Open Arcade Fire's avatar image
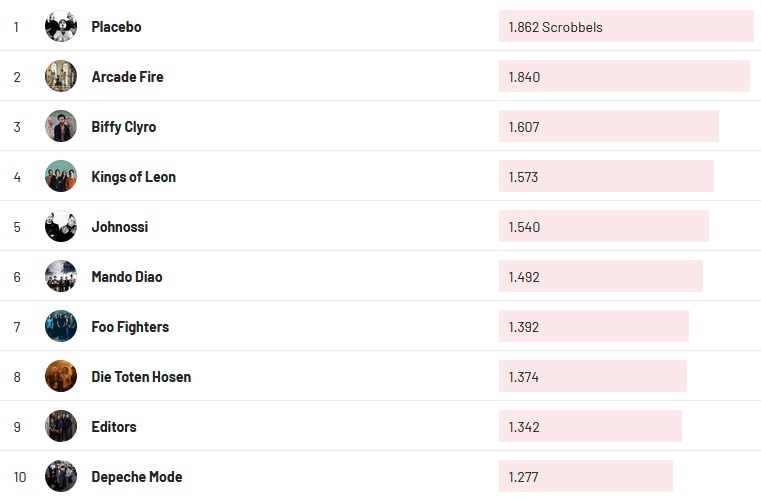This screenshot has height=500, width=761. (61, 77)
